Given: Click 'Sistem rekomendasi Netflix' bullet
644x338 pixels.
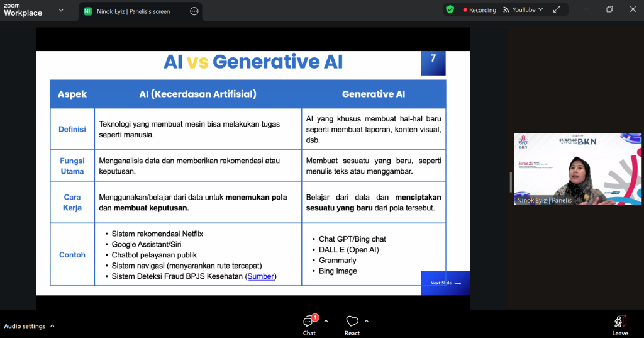Looking at the screenshot, I should coord(157,234).
